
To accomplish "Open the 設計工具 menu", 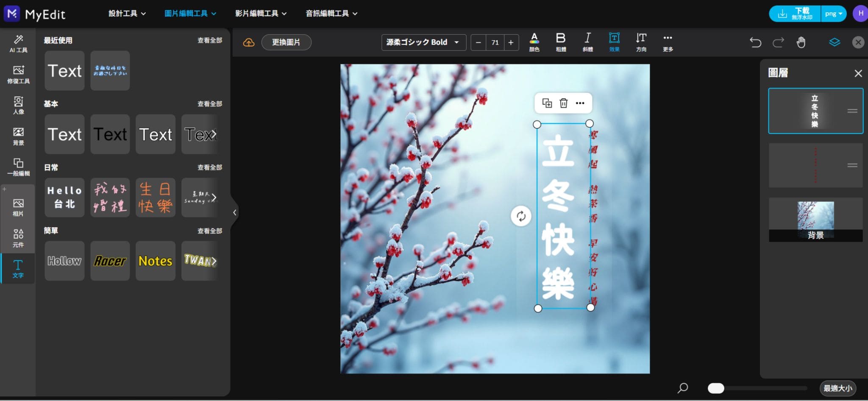I will 126,13.
